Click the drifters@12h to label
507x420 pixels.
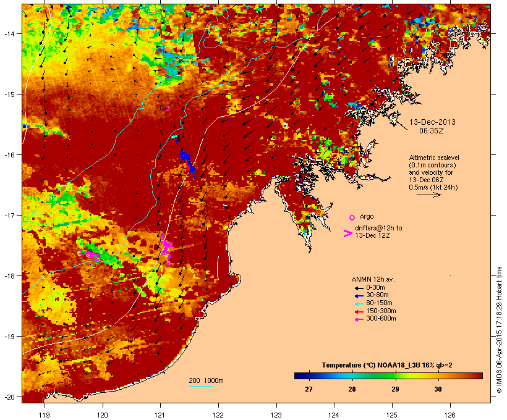378,228
